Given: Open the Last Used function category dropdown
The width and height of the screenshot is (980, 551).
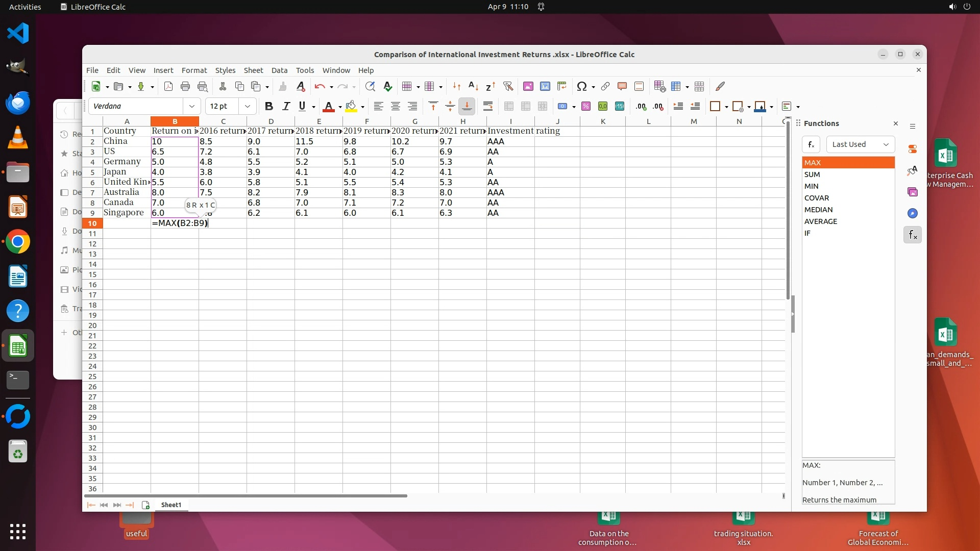Looking at the screenshot, I should tap(861, 145).
